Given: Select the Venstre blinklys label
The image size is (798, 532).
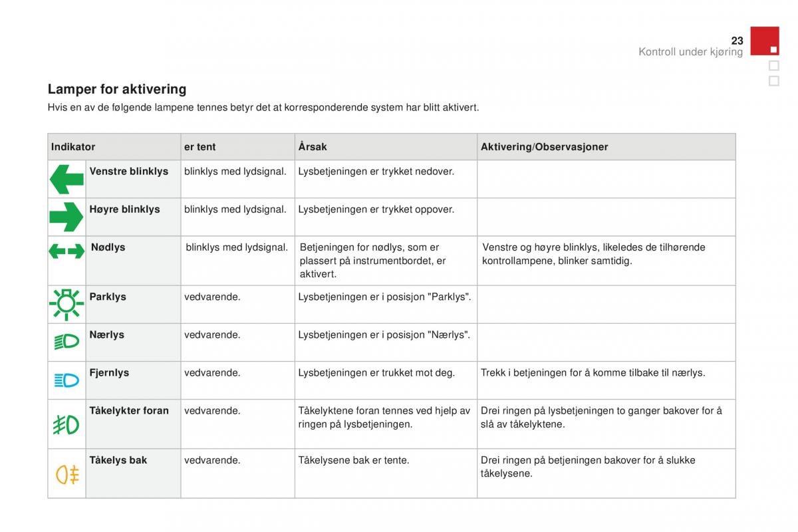Looking at the screenshot, I should click(x=129, y=171).
